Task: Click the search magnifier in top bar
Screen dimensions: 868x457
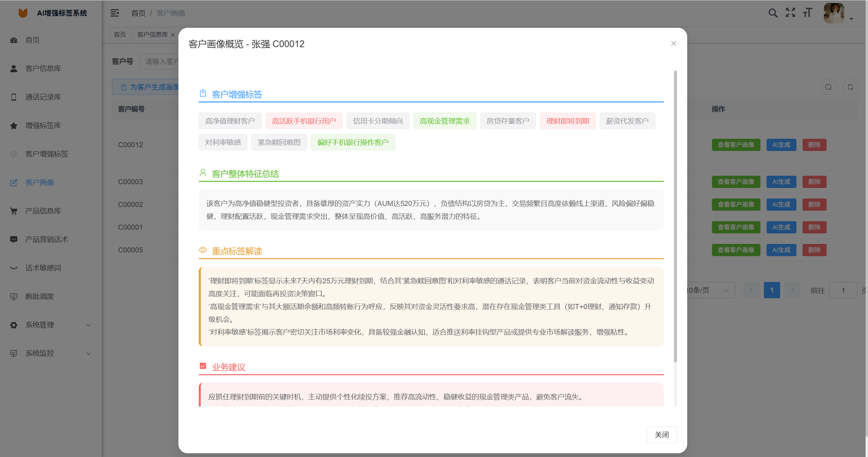Action: 773,13
